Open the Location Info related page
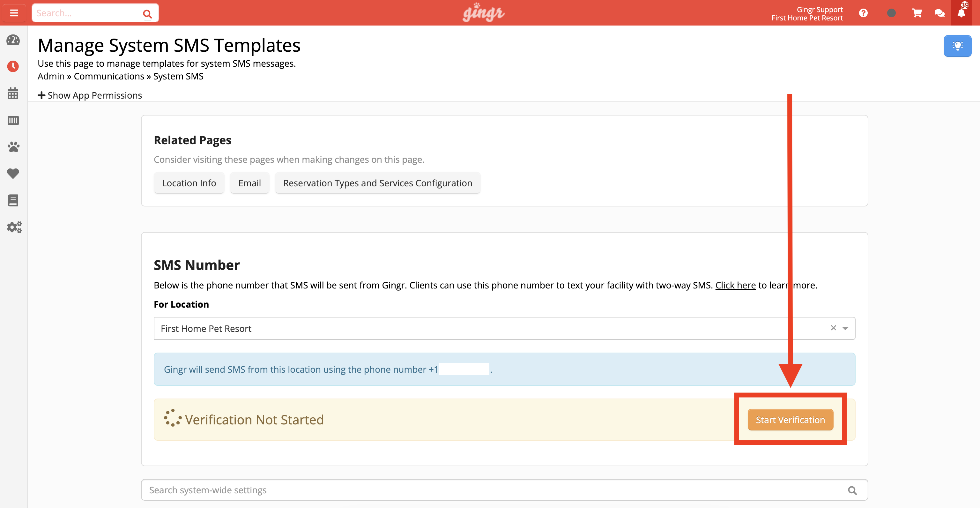 pos(189,183)
